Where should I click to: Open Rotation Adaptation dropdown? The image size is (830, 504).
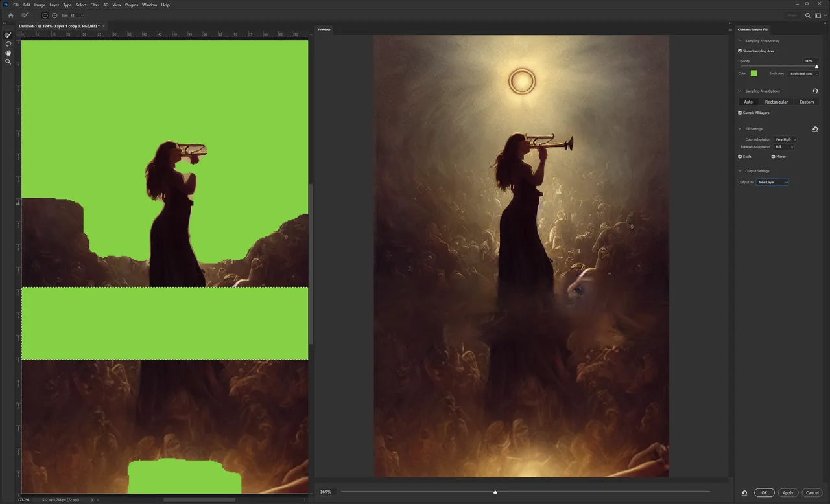click(784, 147)
